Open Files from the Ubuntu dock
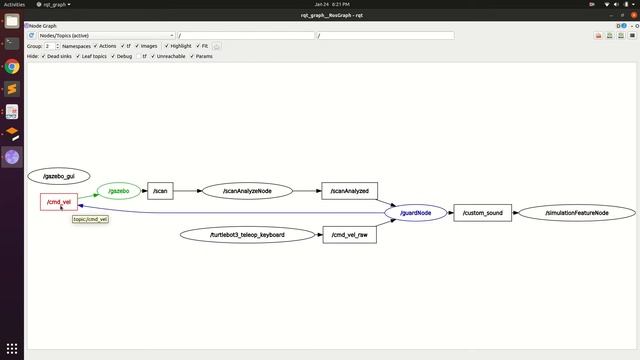The height and width of the screenshot is (360, 640). click(12, 21)
